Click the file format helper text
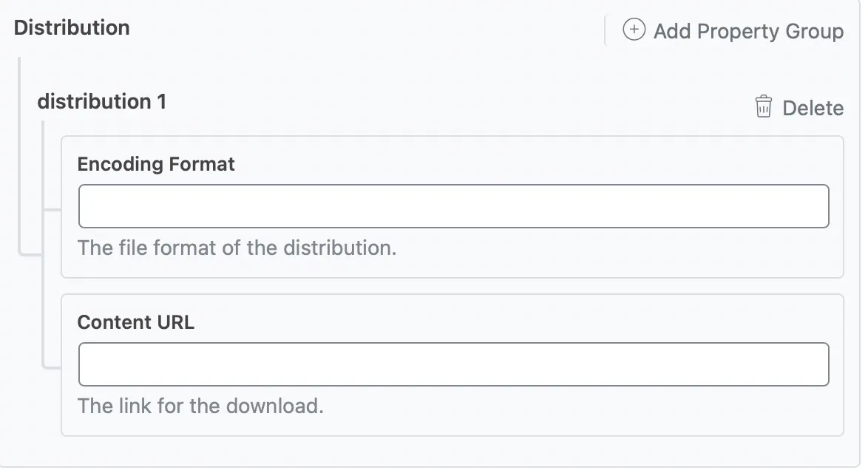 (237, 248)
